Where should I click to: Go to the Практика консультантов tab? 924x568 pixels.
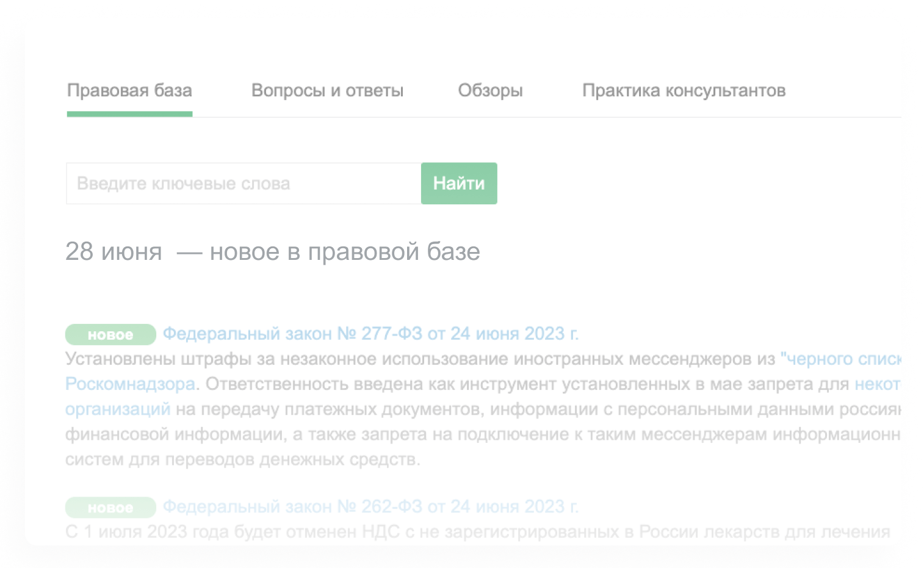(x=684, y=90)
